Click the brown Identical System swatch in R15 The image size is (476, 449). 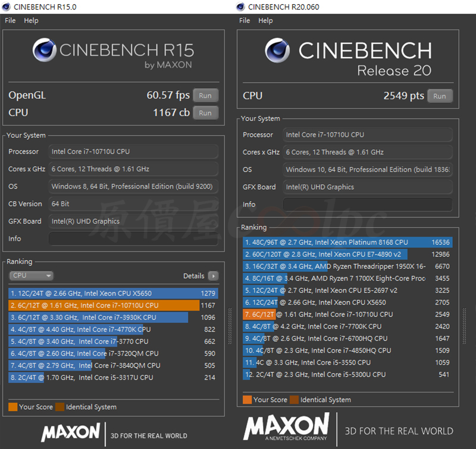60,407
